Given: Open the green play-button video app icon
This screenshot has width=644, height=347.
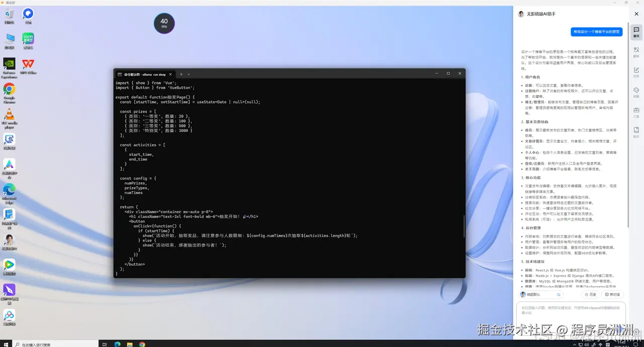Looking at the screenshot, I should point(9,267).
